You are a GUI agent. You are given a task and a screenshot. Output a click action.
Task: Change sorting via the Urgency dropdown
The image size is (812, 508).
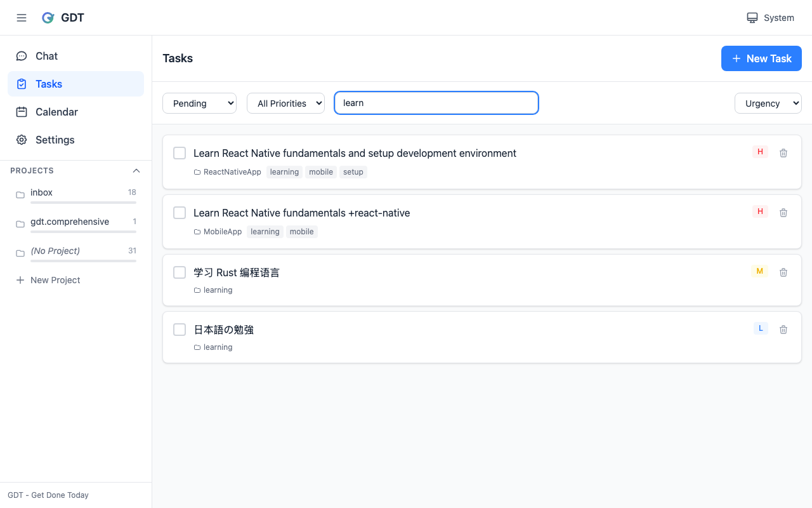768,103
